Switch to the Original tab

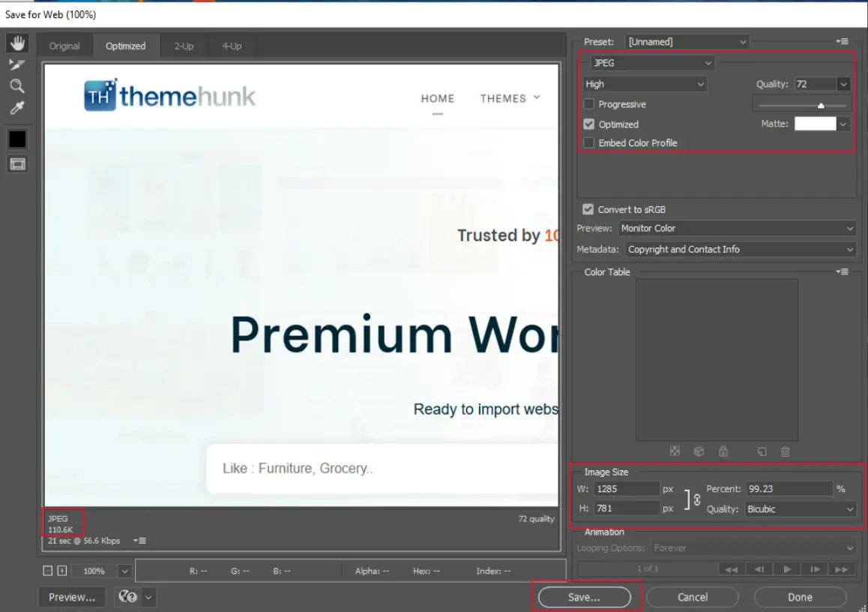click(x=64, y=46)
